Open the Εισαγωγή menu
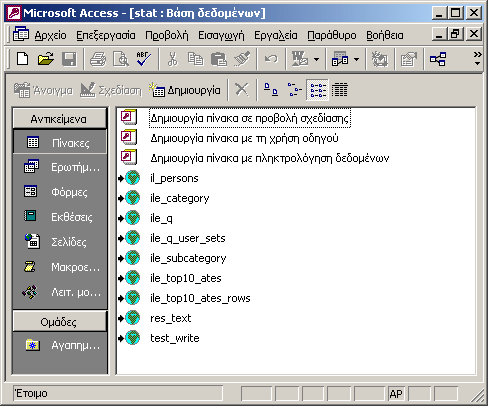 pyautogui.click(x=221, y=35)
